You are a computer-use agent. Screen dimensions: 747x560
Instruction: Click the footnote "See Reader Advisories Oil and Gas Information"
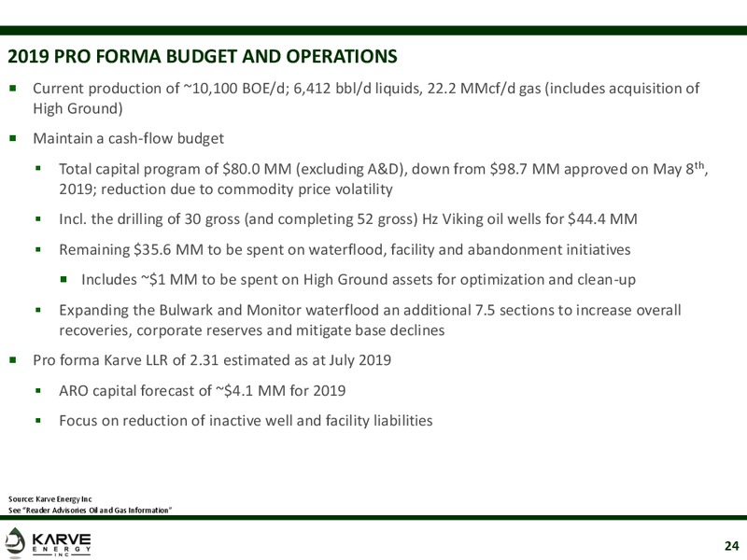click(90, 511)
